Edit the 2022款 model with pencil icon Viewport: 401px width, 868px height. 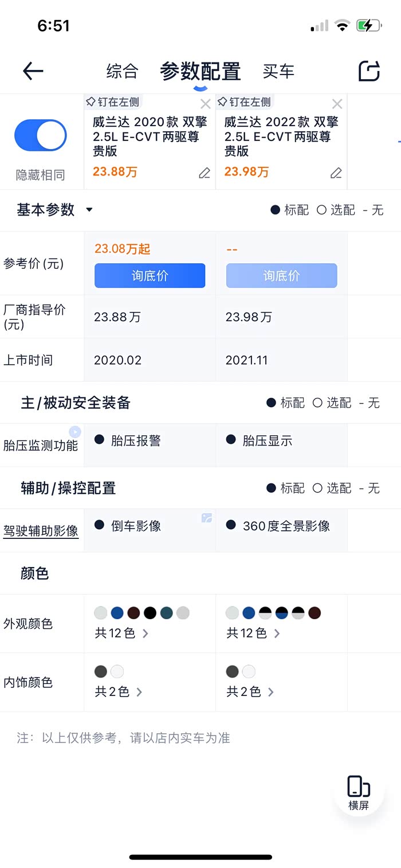[x=336, y=173]
